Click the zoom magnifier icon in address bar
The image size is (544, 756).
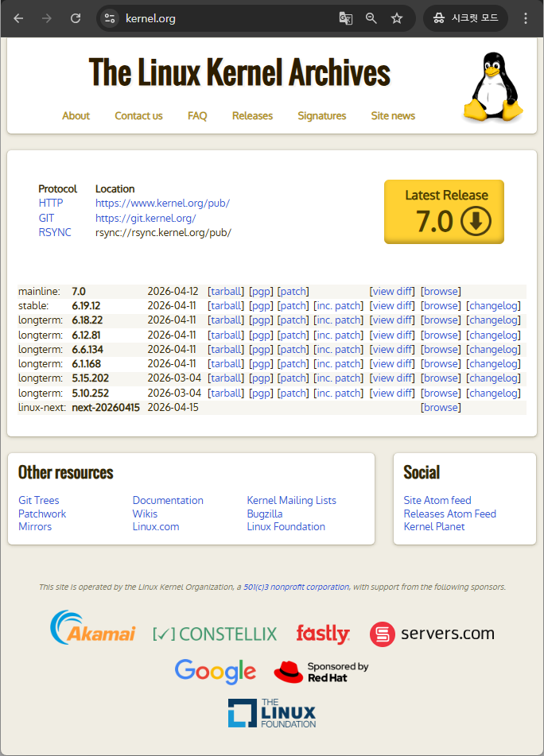[x=371, y=18]
